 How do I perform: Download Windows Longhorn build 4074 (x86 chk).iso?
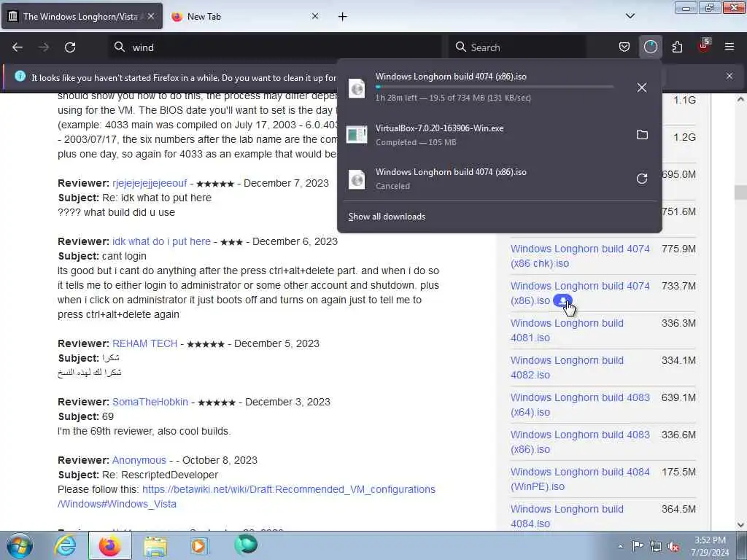580,256
